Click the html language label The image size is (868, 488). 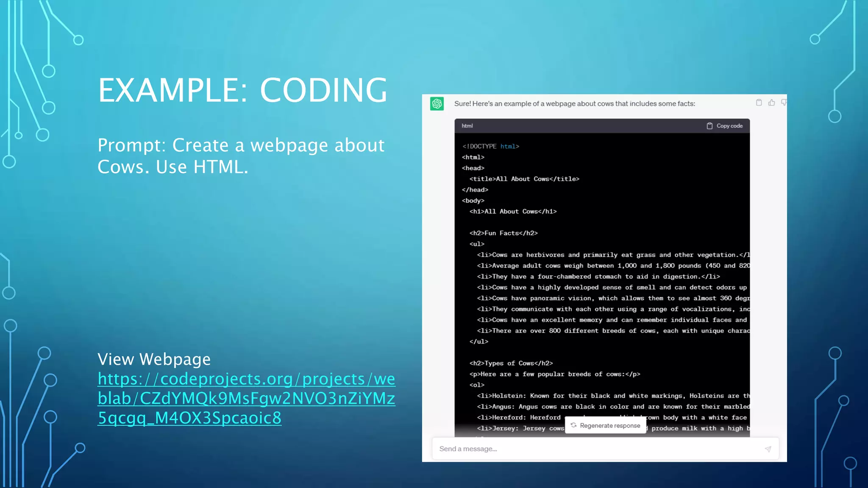click(467, 126)
